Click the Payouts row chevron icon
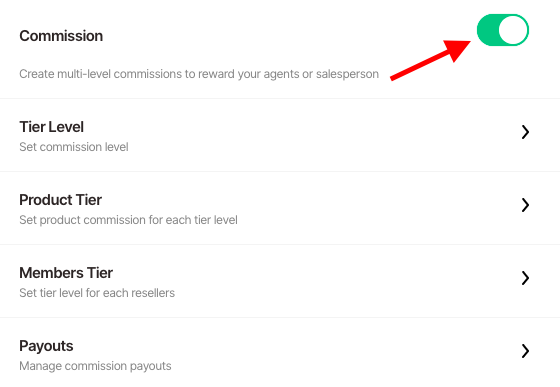The height and width of the screenshot is (387, 560). [525, 351]
